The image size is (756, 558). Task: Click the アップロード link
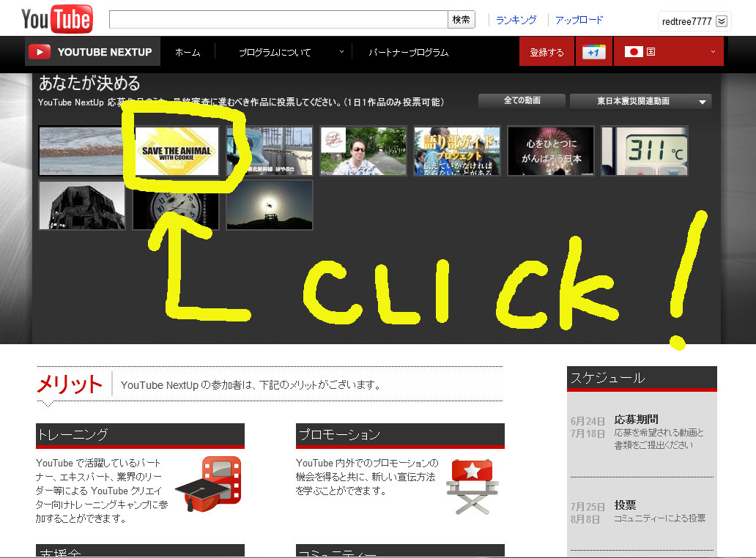pos(579,20)
